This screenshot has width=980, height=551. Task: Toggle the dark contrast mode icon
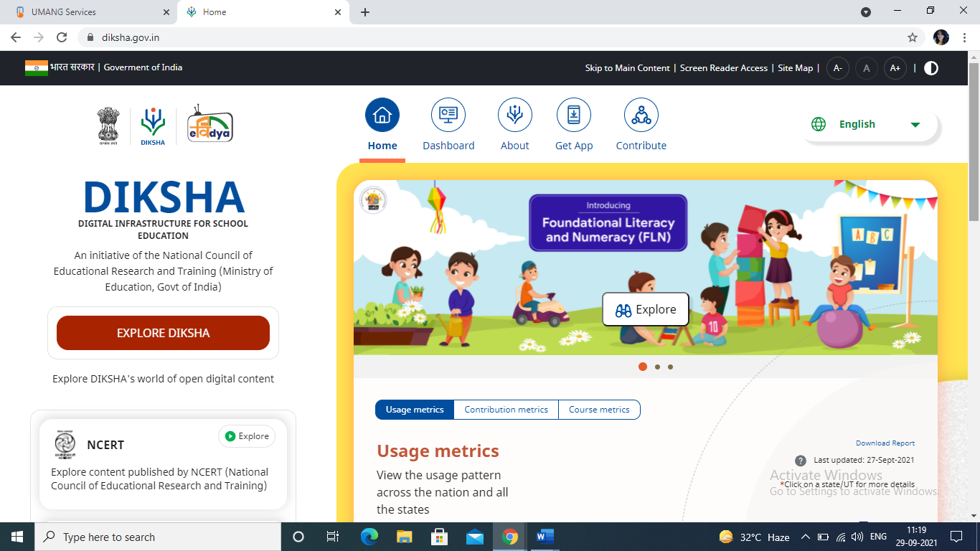[930, 68]
